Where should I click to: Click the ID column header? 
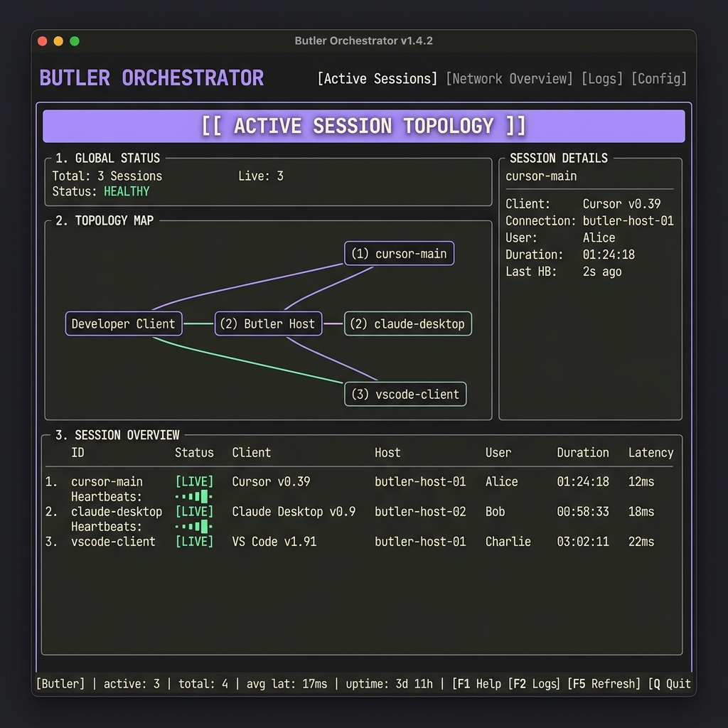coord(77,452)
